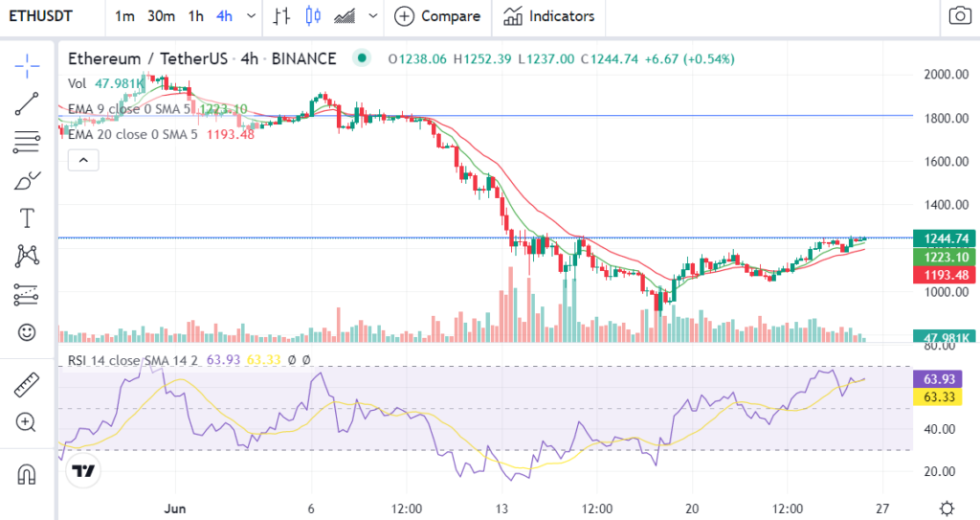The height and width of the screenshot is (520, 980).
Task: Click the Compare button
Action: [x=438, y=16]
